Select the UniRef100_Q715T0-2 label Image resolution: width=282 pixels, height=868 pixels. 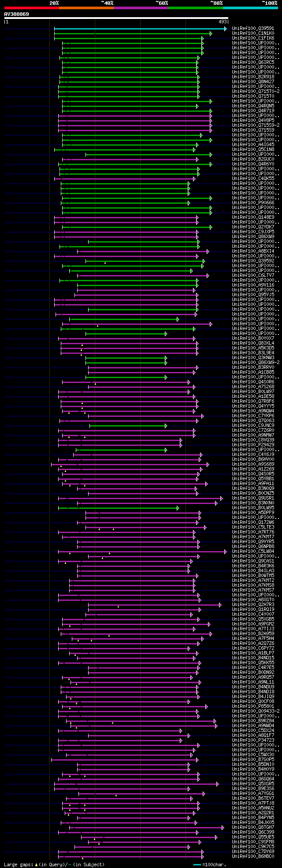pyautogui.click(x=256, y=92)
